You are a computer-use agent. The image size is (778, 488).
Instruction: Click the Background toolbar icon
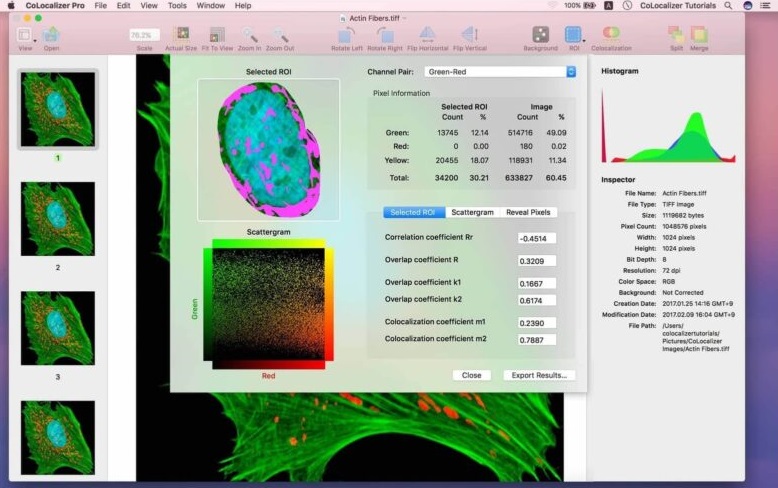(540, 35)
